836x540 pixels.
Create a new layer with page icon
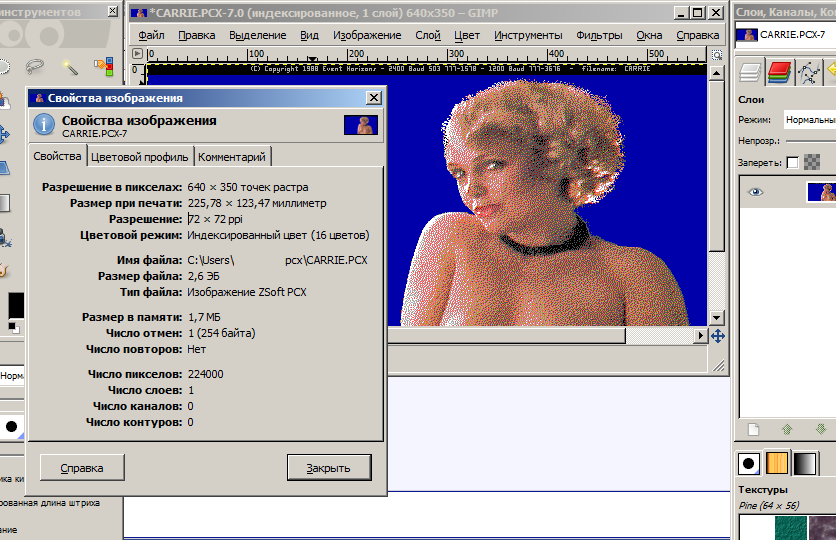(x=753, y=429)
